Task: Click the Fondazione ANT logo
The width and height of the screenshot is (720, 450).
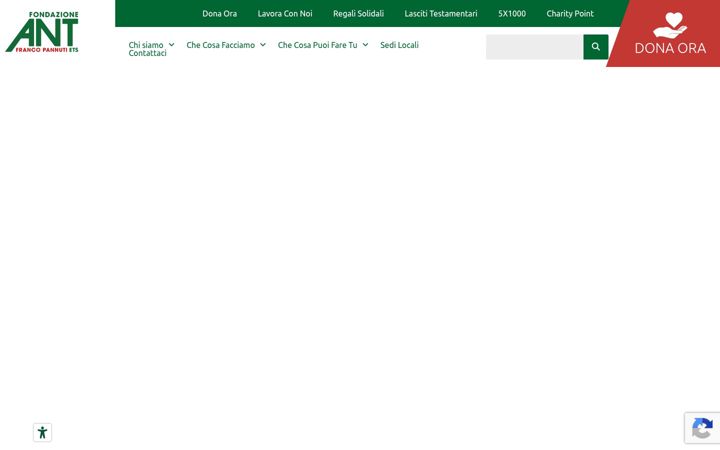Action: pos(42,32)
